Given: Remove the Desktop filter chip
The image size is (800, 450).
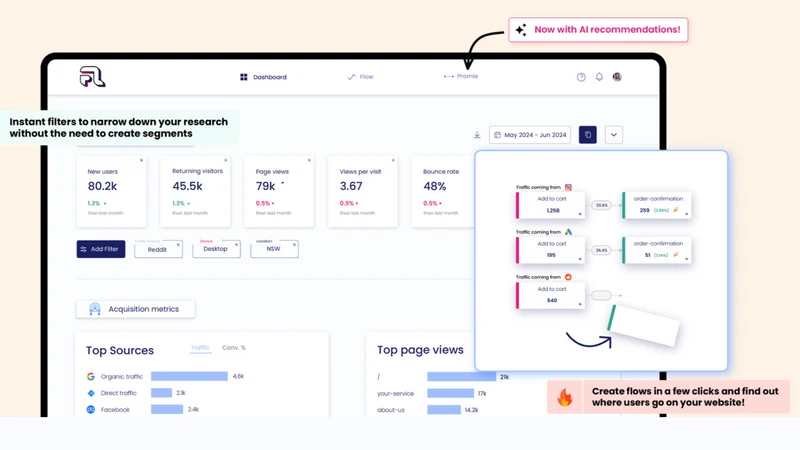Looking at the screenshot, I should click(x=236, y=245).
